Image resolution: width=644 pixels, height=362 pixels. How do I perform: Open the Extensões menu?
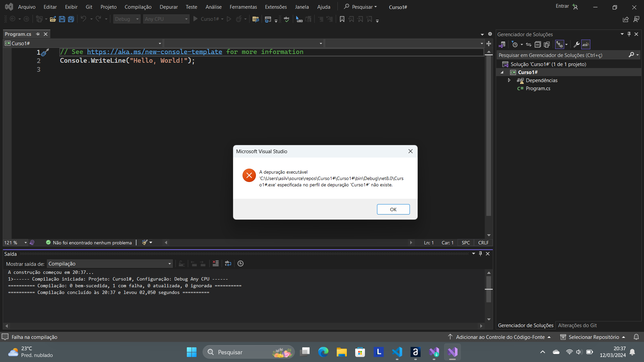(x=276, y=7)
